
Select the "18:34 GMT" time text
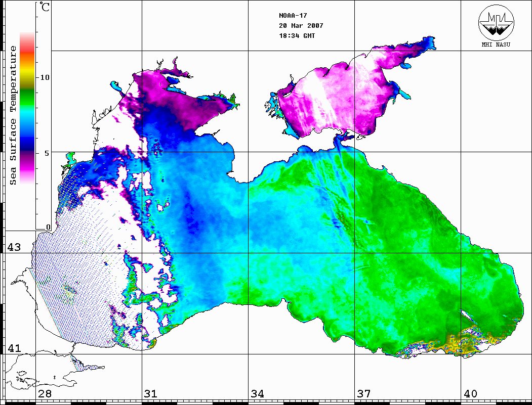(297, 36)
